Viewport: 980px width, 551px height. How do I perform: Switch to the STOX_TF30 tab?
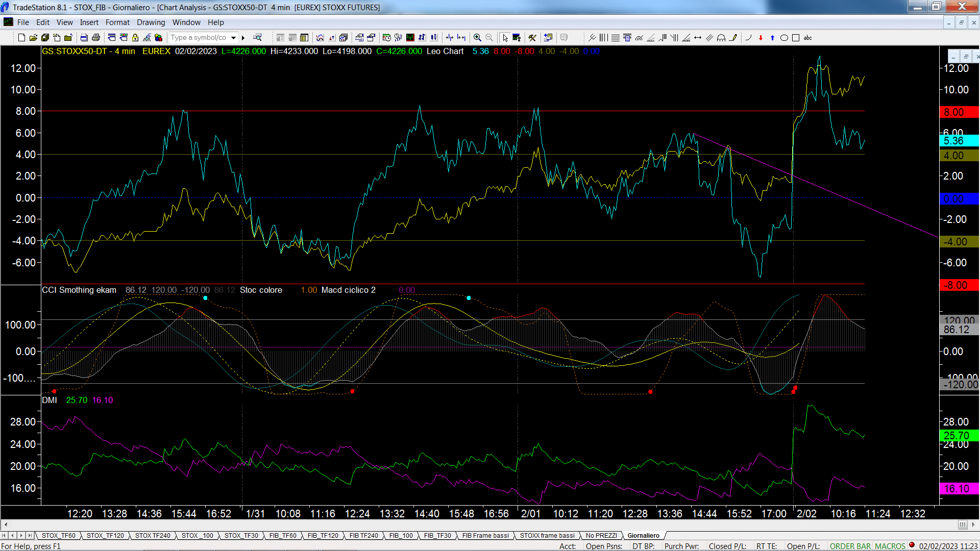point(241,535)
